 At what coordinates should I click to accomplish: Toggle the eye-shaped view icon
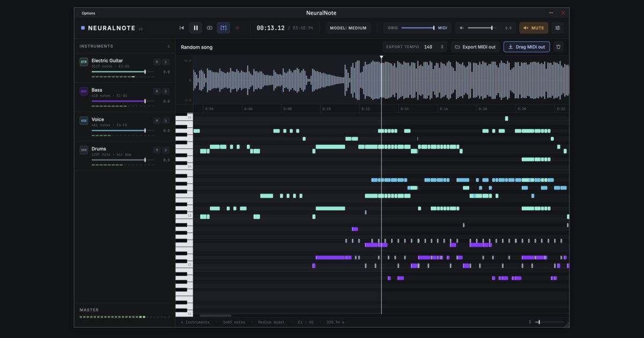[209, 28]
